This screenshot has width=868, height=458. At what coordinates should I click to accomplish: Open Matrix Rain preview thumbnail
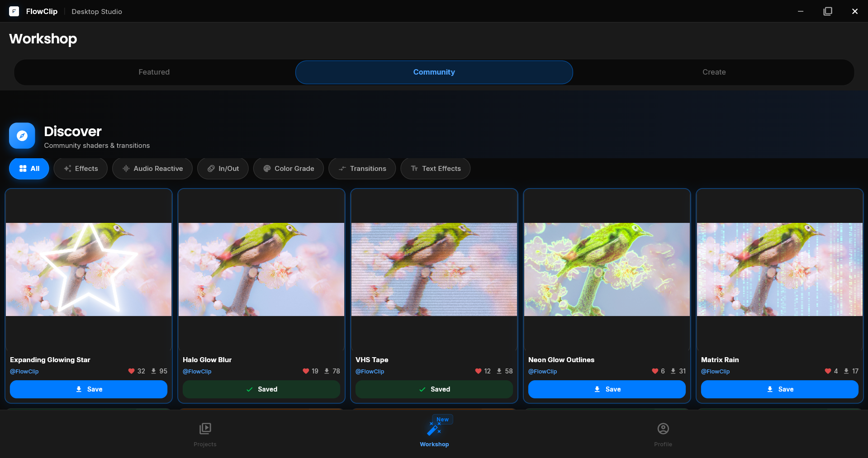[x=780, y=269]
